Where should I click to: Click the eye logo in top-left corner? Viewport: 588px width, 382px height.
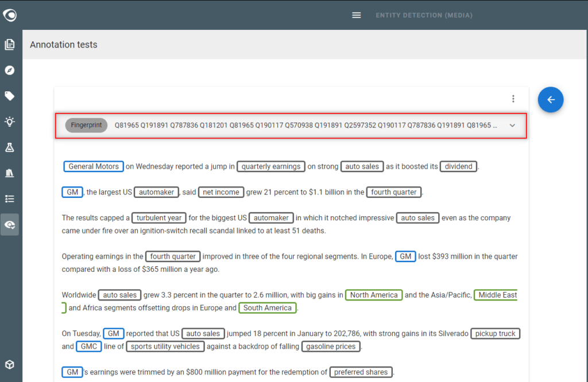(10, 15)
